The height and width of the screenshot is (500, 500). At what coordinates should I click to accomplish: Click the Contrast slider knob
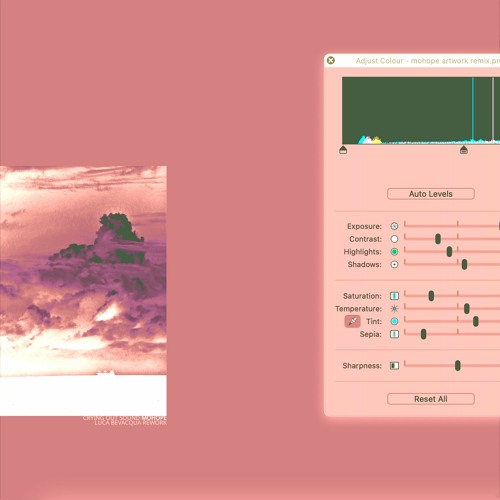[x=438, y=239]
